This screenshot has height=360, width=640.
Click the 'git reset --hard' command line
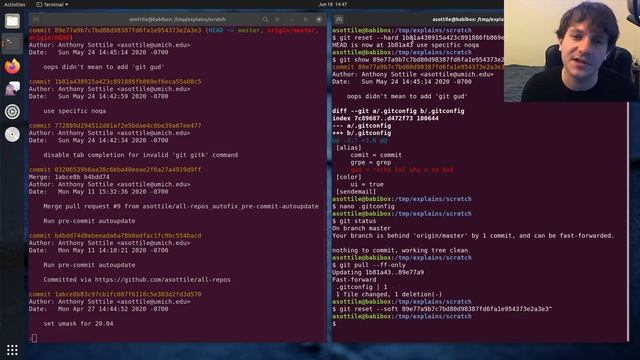(x=418, y=38)
